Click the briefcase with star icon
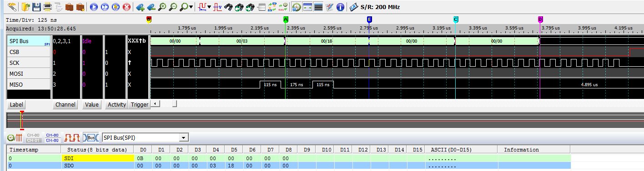This screenshot has width=644, height=171. [80, 7]
